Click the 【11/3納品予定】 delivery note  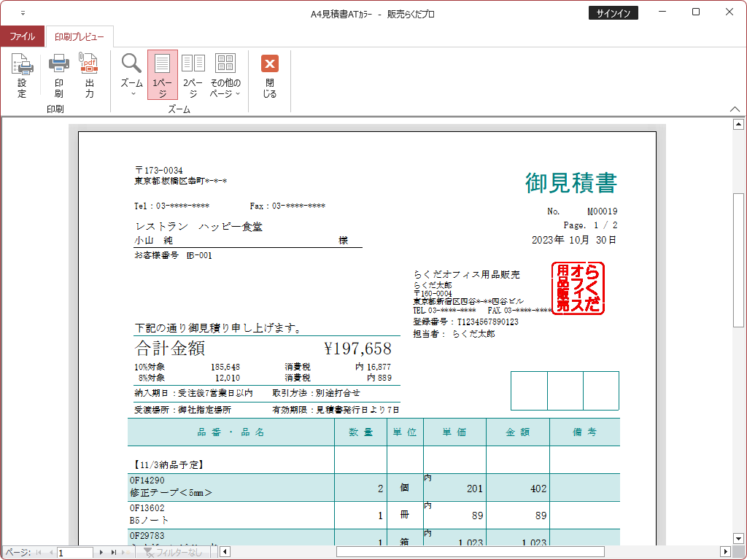point(169,464)
